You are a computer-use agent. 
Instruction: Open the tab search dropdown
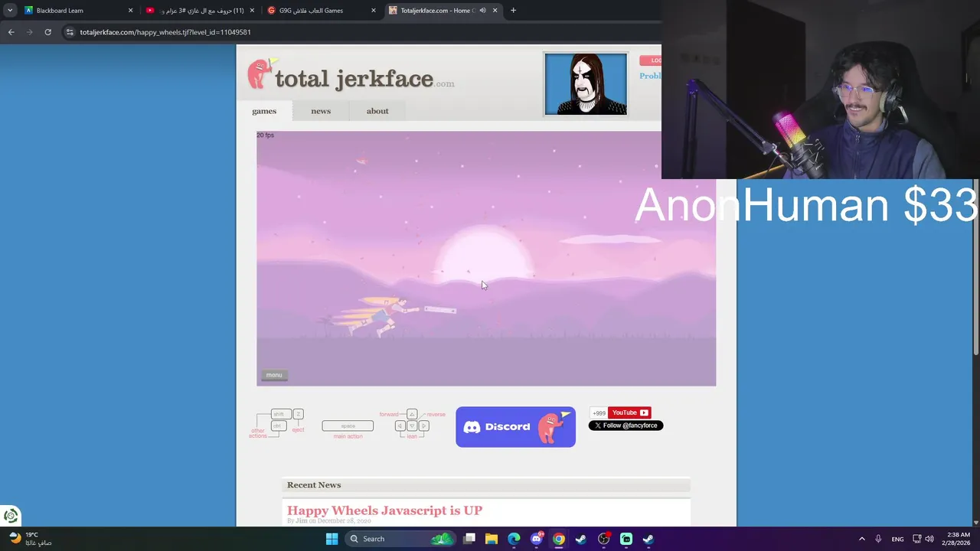pos(10,11)
